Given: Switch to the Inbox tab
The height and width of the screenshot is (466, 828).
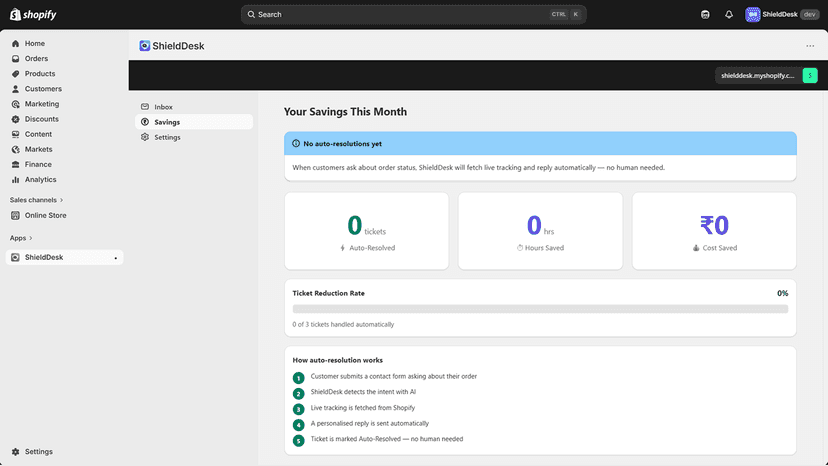Looking at the screenshot, I should click(x=194, y=107).
